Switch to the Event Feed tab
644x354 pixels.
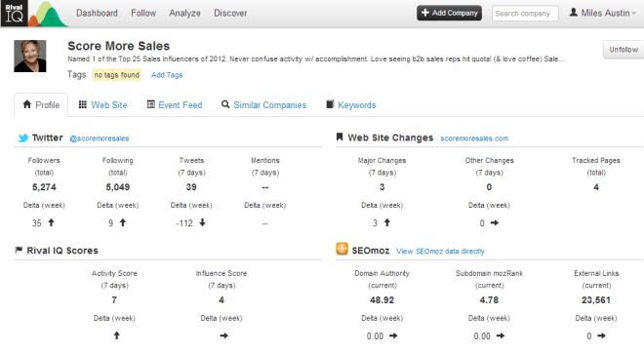click(175, 105)
